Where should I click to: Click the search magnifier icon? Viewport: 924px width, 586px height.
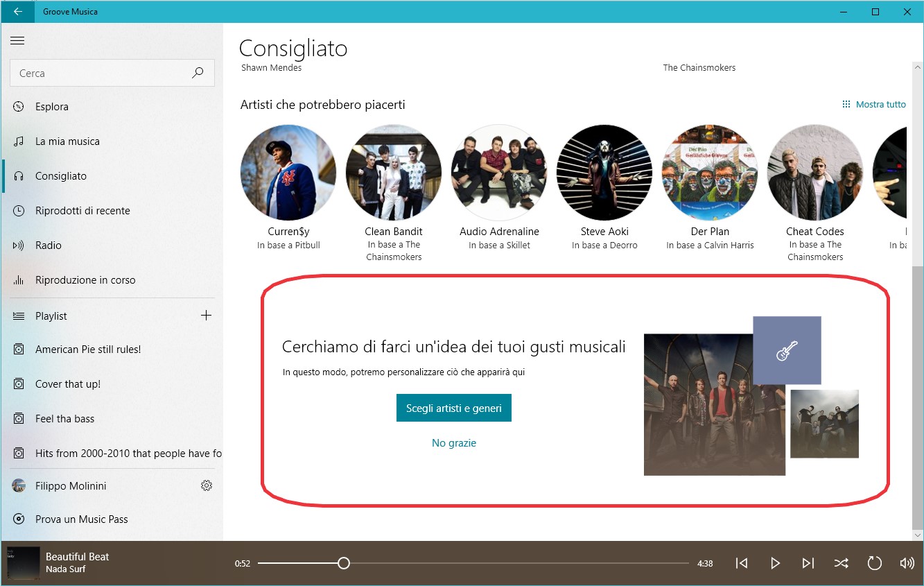(x=198, y=73)
